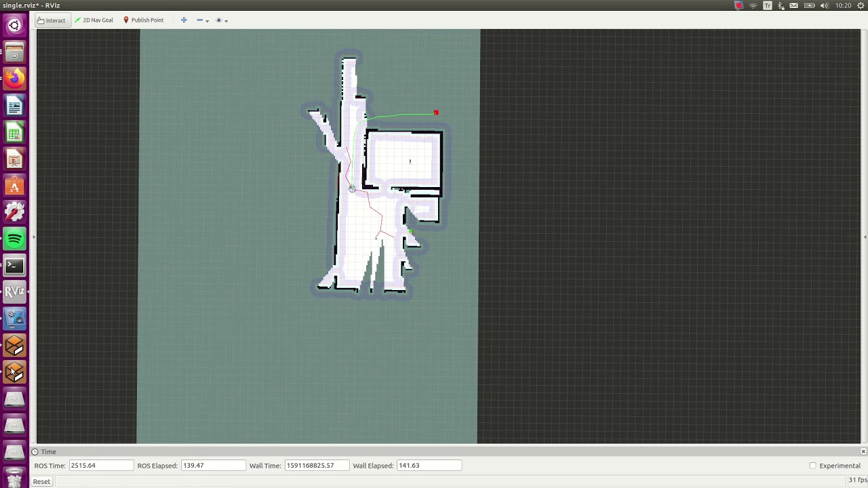
Task: Click the 10:20 clock
Action: tap(843, 5)
